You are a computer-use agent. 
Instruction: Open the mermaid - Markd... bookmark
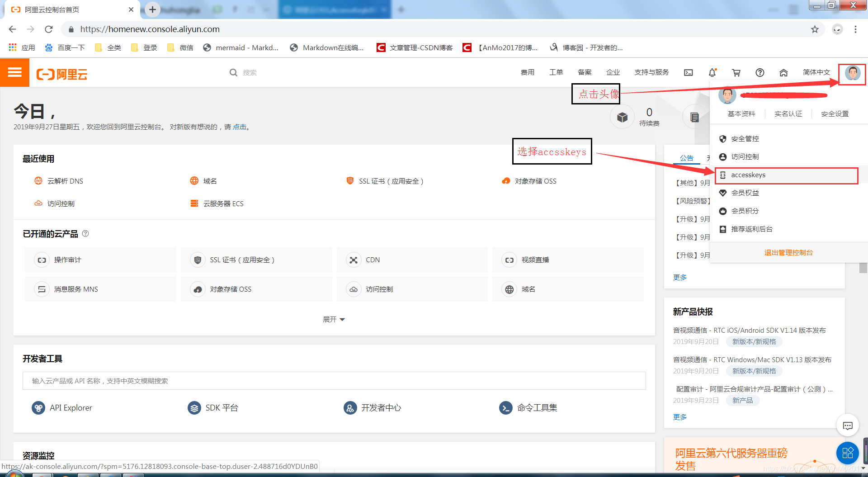(241, 47)
